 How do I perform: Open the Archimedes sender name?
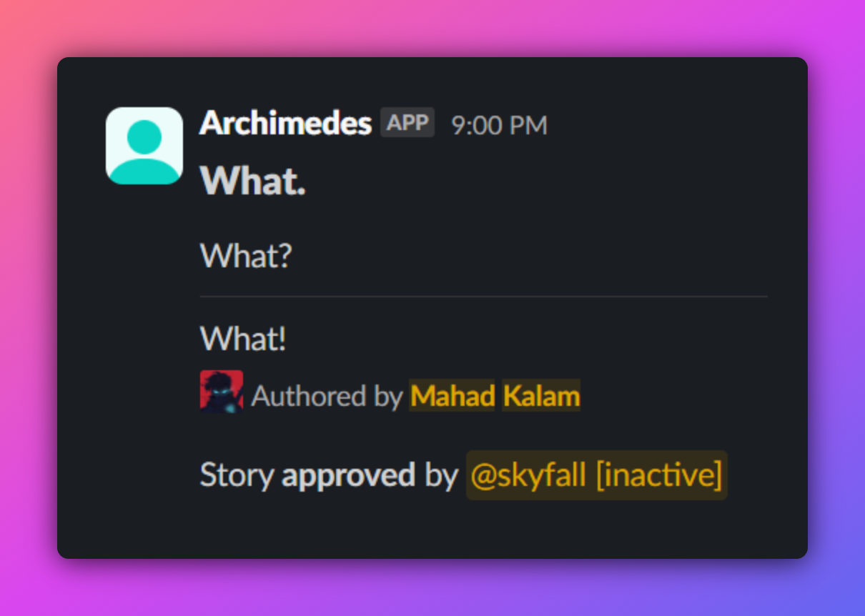pos(285,124)
